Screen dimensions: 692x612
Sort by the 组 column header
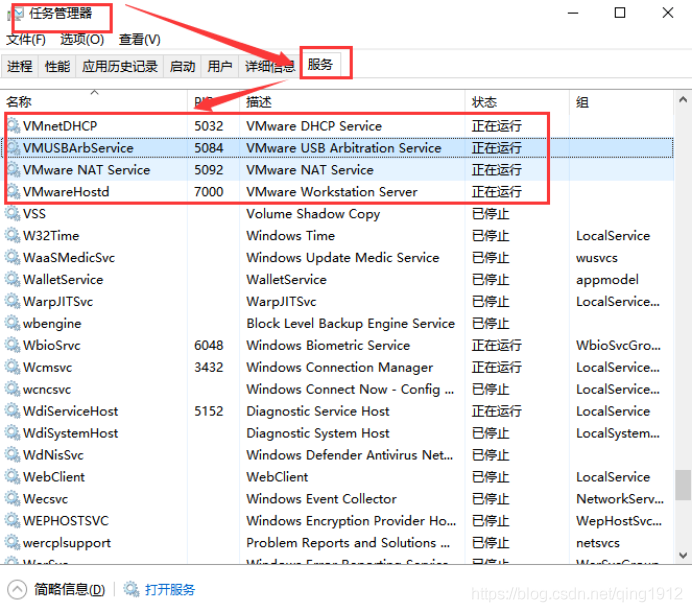click(621, 102)
